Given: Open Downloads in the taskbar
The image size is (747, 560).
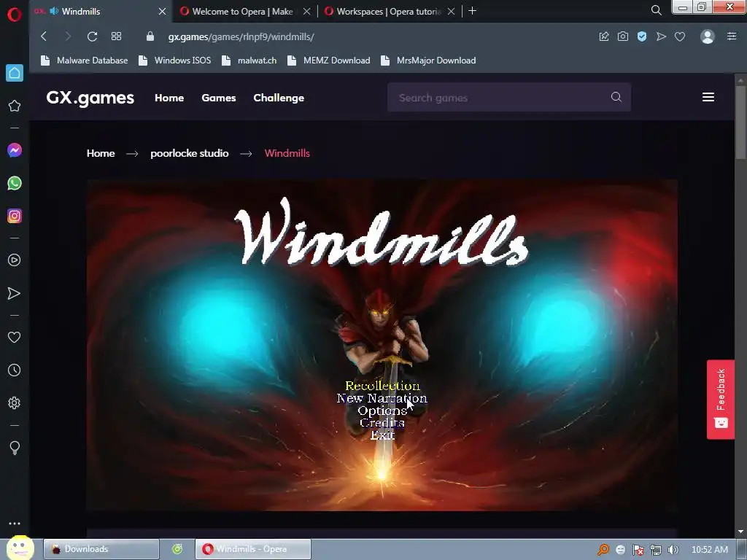Looking at the screenshot, I should click(x=101, y=549).
